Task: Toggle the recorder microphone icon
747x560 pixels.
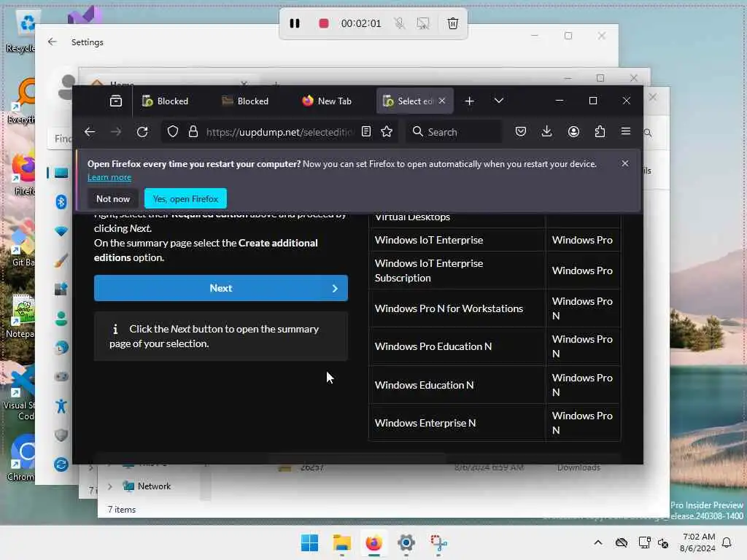Action: point(399,23)
